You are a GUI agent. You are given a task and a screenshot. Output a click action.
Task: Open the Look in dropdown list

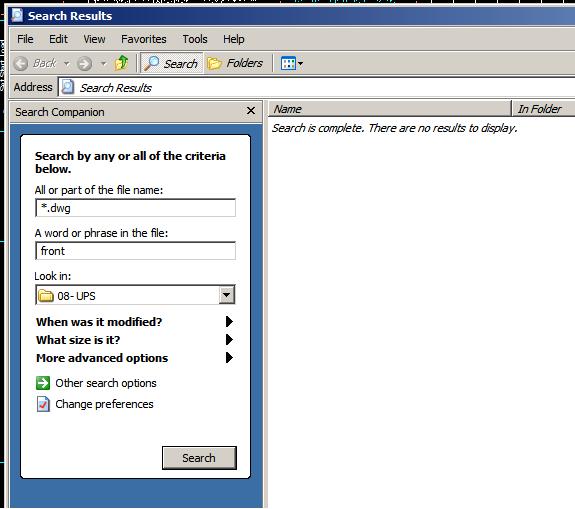coord(227,295)
